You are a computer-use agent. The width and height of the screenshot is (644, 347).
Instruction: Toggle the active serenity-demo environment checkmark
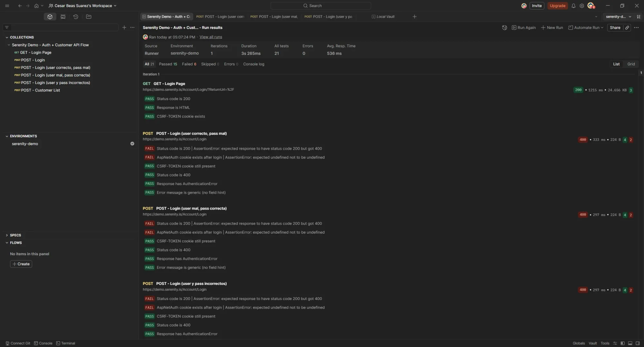(x=132, y=144)
